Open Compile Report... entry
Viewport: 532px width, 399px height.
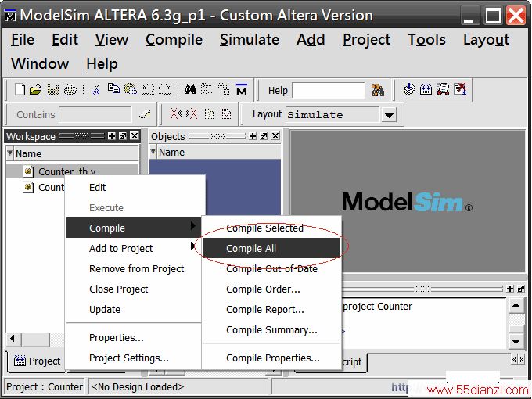(x=271, y=310)
